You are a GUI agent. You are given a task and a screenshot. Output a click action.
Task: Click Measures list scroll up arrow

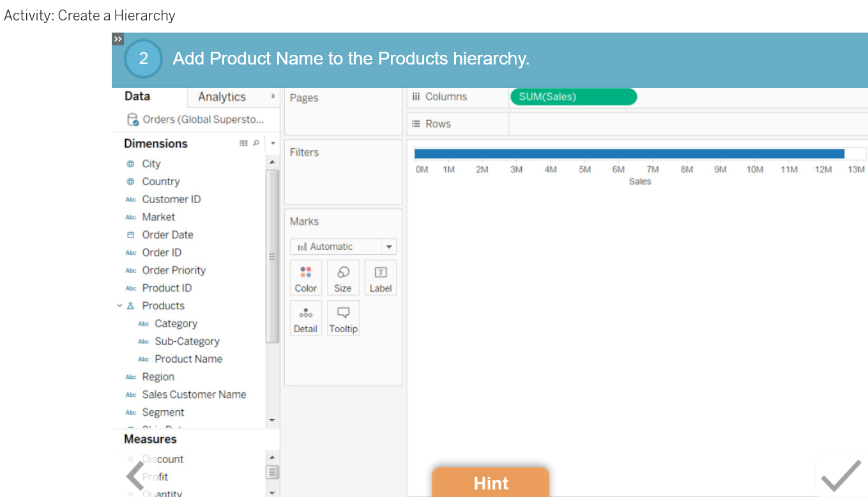(x=273, y=457)
